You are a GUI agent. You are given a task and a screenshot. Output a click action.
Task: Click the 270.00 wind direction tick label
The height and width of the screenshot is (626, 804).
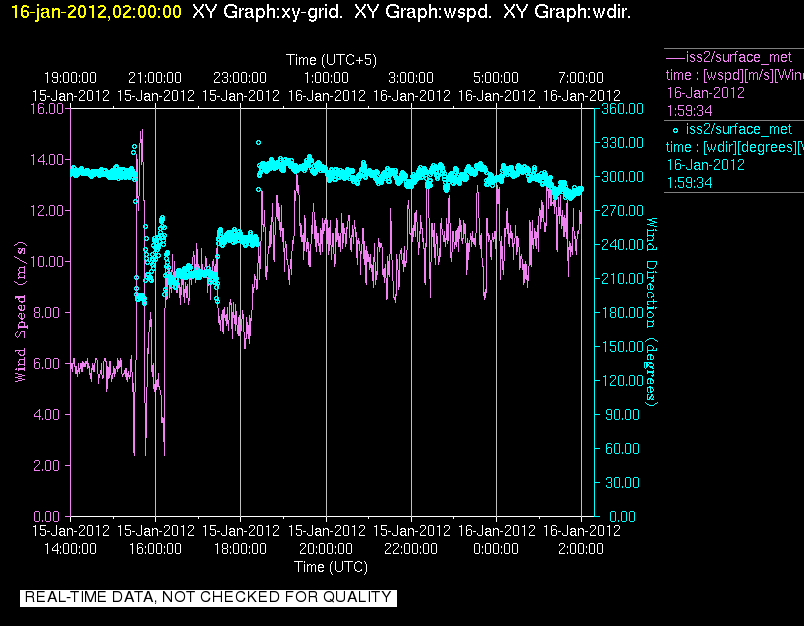(x=622, y=211)
